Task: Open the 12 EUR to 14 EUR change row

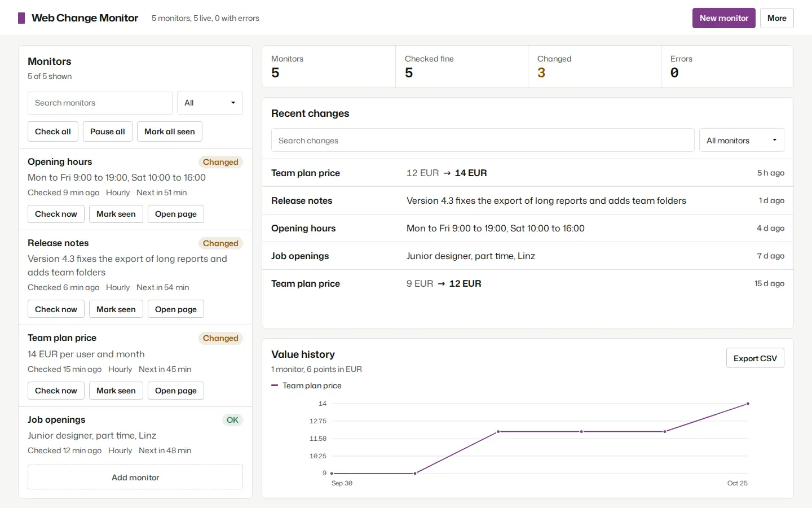Action: (528, 173)
